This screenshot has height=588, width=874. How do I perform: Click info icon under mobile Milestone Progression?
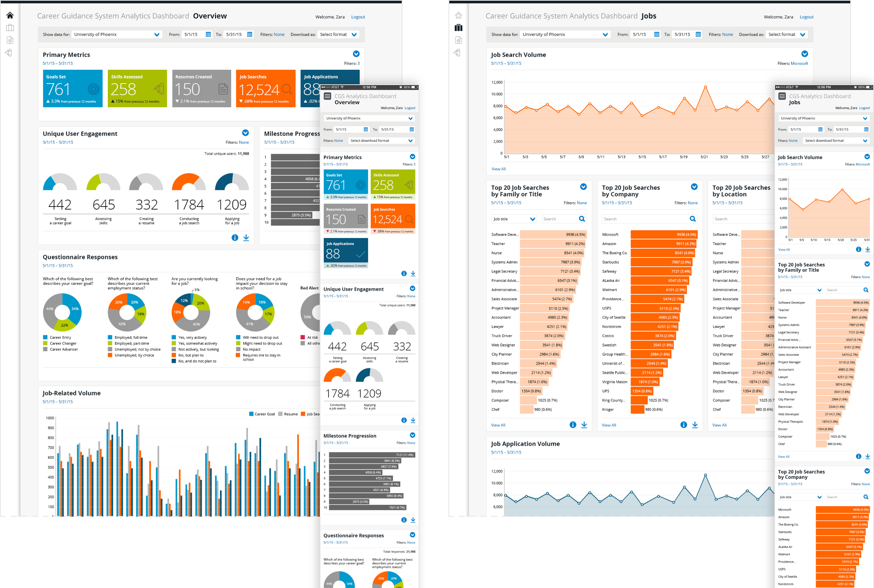point(404,520)
